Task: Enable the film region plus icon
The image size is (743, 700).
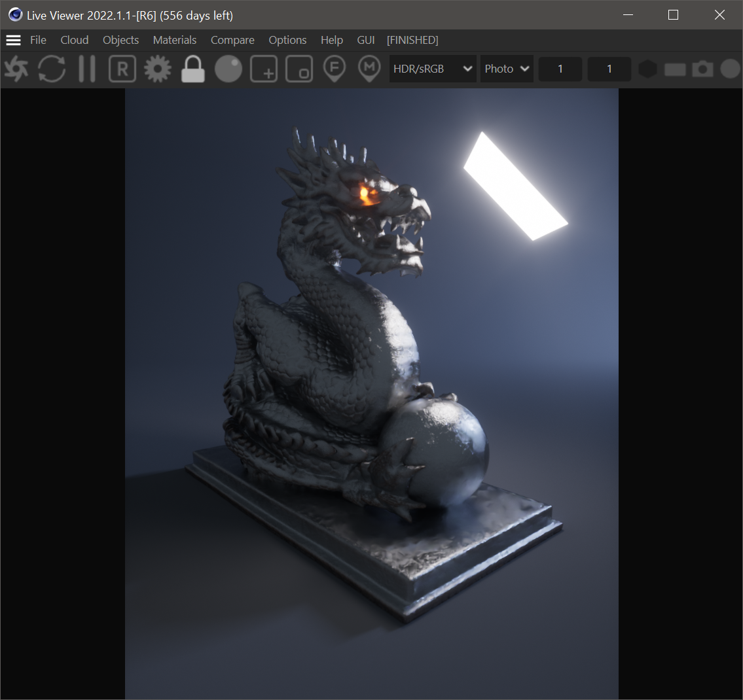Action: click(264, 69)
